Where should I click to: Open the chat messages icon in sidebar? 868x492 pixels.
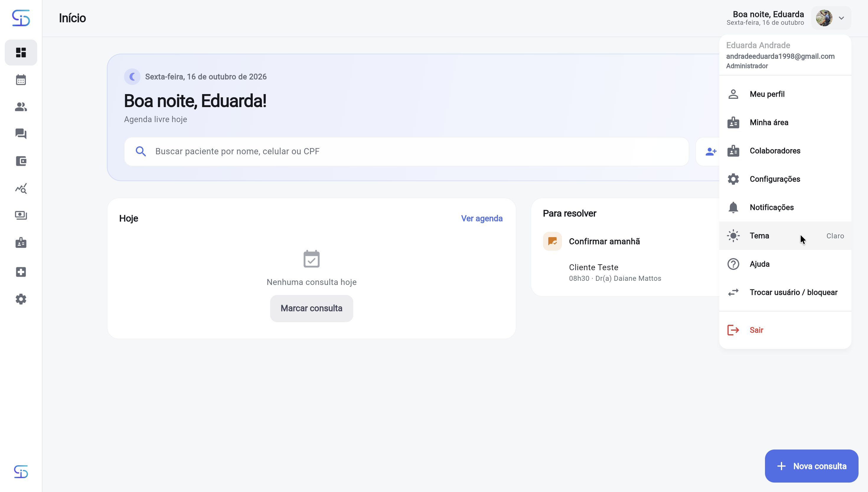click(21, 134)
